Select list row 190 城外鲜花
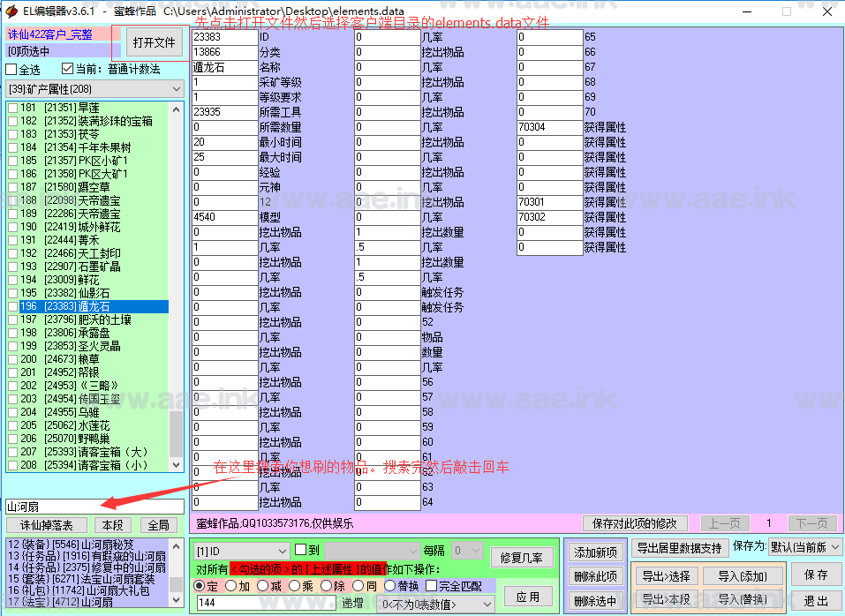 [94, 227]
